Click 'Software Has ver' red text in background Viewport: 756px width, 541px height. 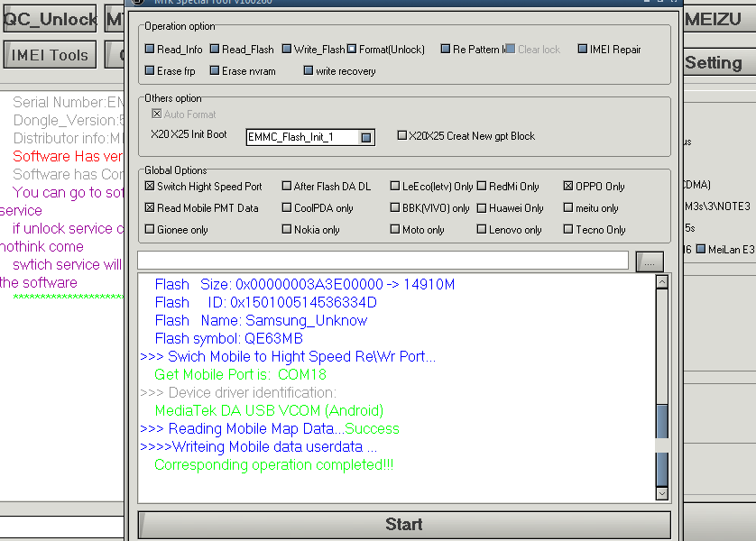point(68,156)
